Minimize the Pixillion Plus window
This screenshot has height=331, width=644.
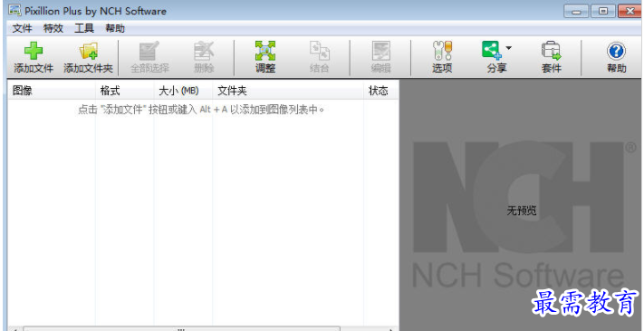(576, 11)
